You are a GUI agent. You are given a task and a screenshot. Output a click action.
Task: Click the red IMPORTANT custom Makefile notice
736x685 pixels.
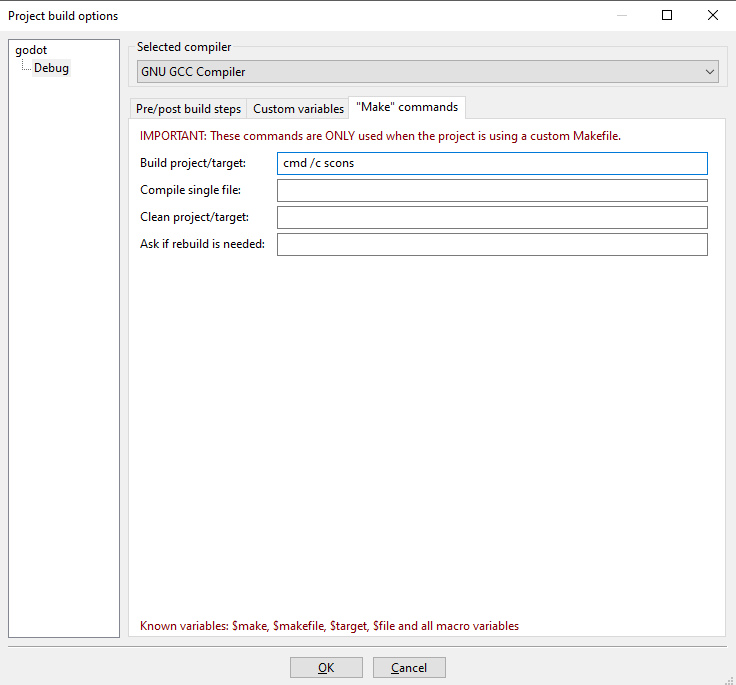(x=380, y=136)
